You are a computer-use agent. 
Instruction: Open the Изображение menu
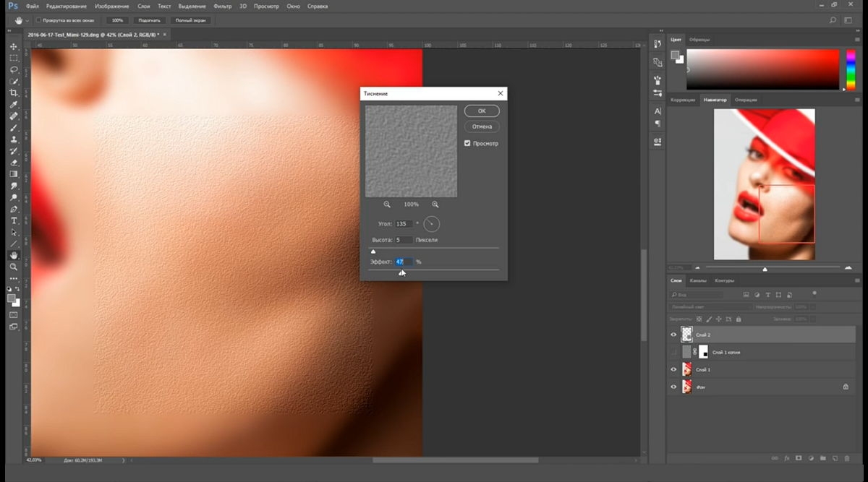(112, 6)
